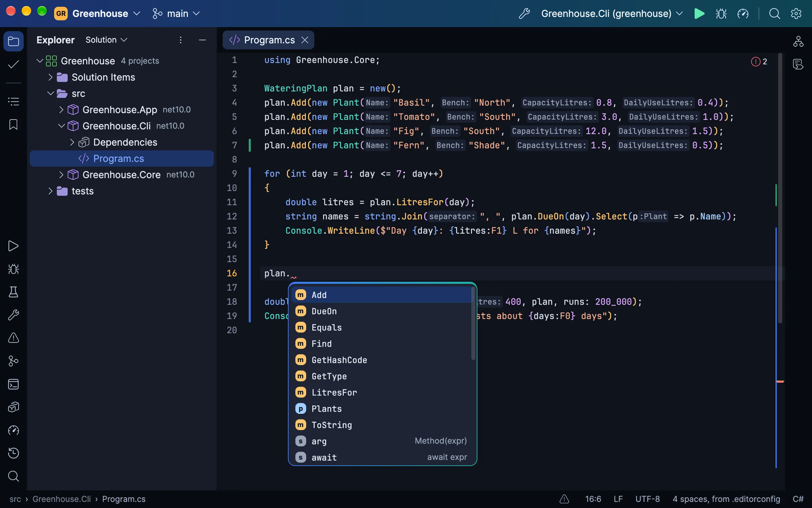Open the Problems warning icon in sidebar
The width and height of the screenshot is (812, 508).
point(14,338)
